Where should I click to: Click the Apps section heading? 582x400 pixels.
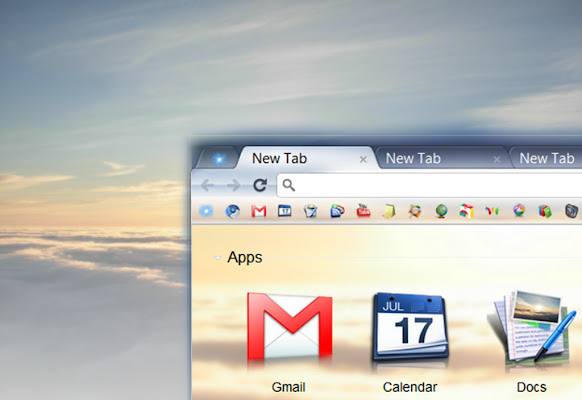[x=245, y=257]
